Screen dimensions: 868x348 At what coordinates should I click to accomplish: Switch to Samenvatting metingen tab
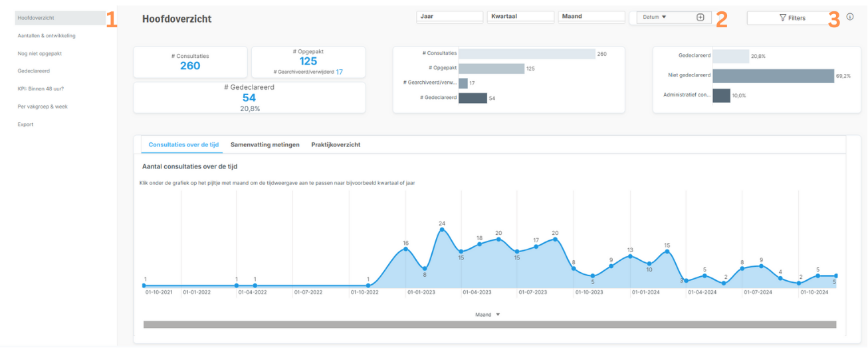pos(265,144)
